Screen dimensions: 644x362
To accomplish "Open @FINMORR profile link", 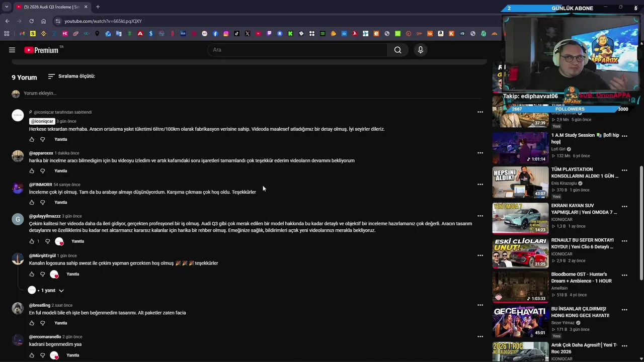I will [x=40, y=185].
